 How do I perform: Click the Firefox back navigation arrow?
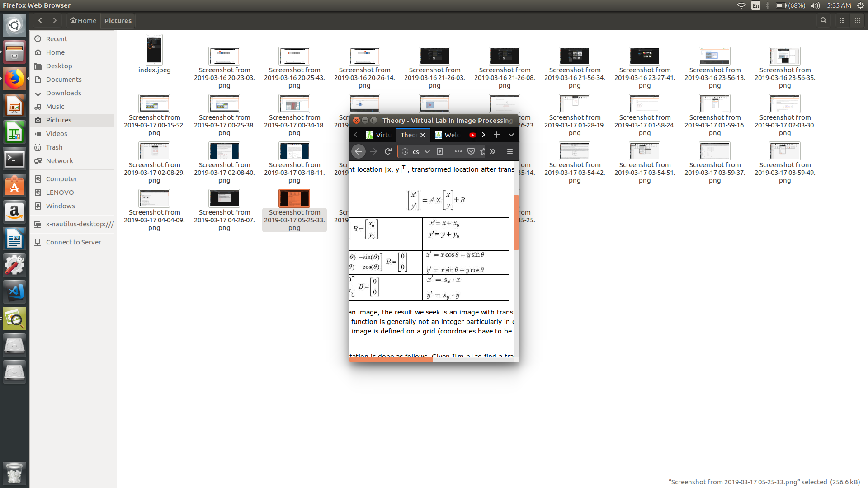pyautogui.click(x=359, y=151)
